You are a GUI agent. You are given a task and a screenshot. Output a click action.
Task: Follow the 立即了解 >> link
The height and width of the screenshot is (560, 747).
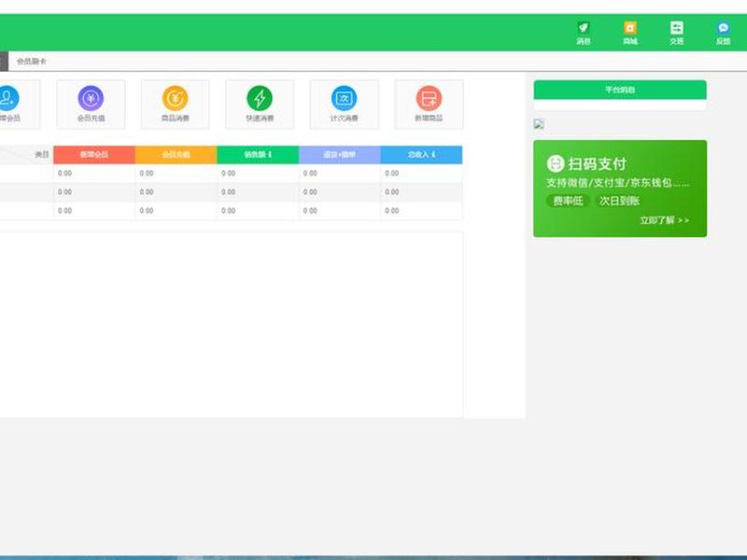pyautogui.click(x=664, y=220)
